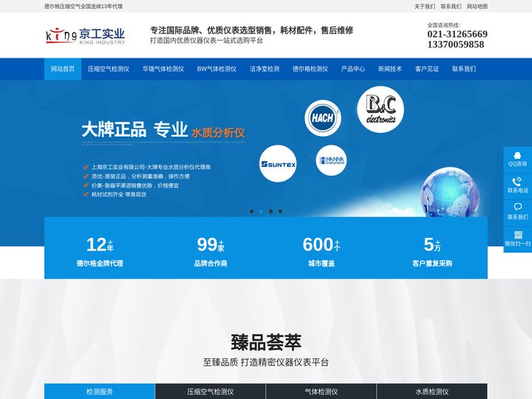Open 客户见证 navigation item

[x=427, y=69]
